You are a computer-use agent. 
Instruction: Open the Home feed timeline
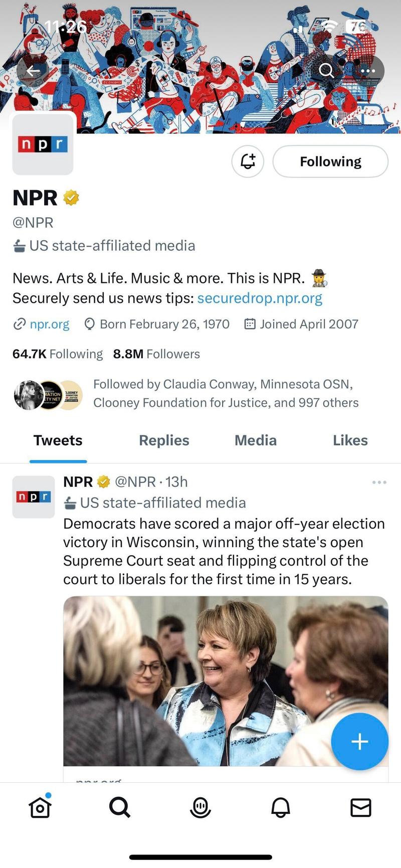click(x=40, y=807)
